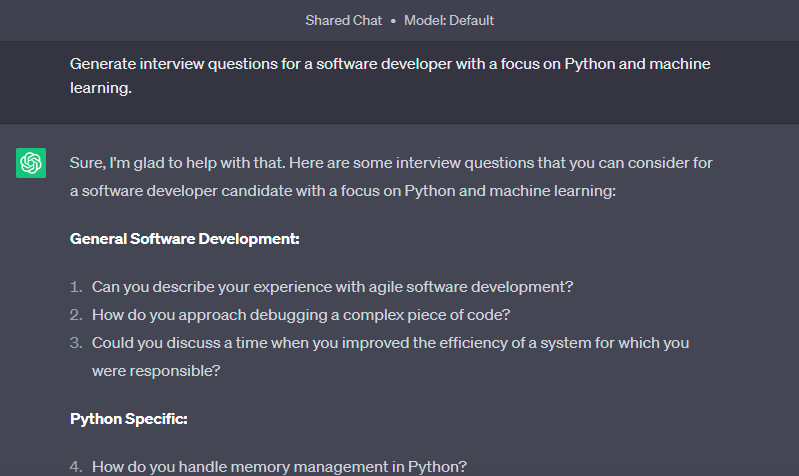Click the "were responsible?" continuation line
This screenshot has width=799, height=476.
coord(156,371)
